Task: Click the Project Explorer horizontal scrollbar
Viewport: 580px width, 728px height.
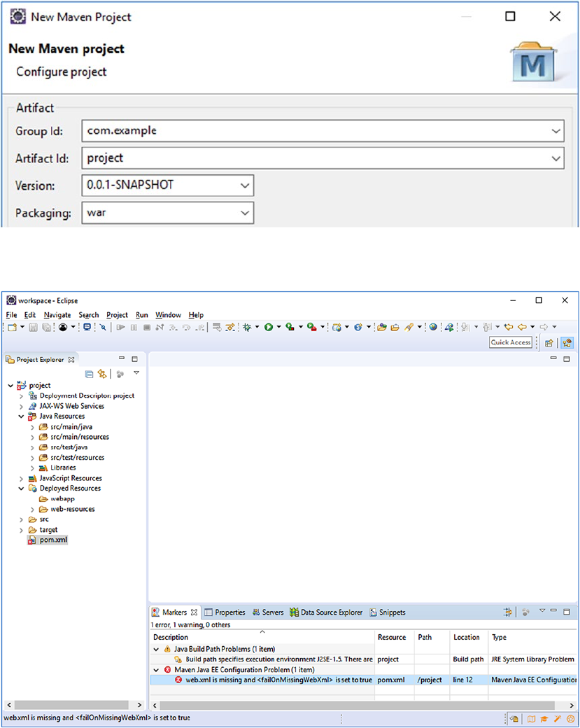Action: click(71, 706)
